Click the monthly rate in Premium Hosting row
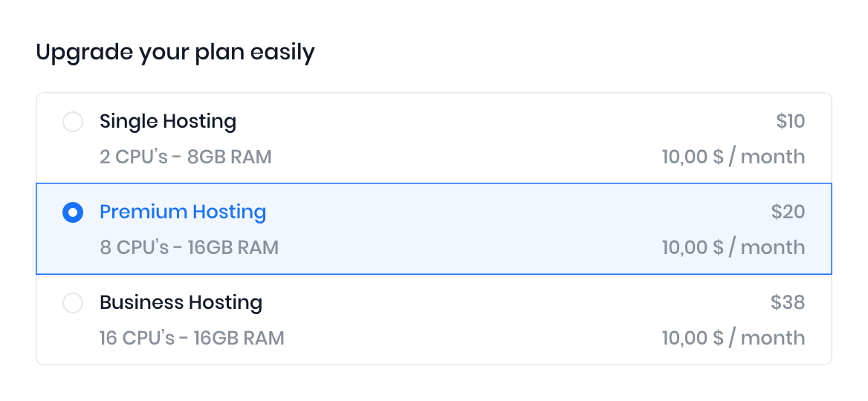This screenshot has height=401, width=868. pyautogui.click(x=733, y=247)
